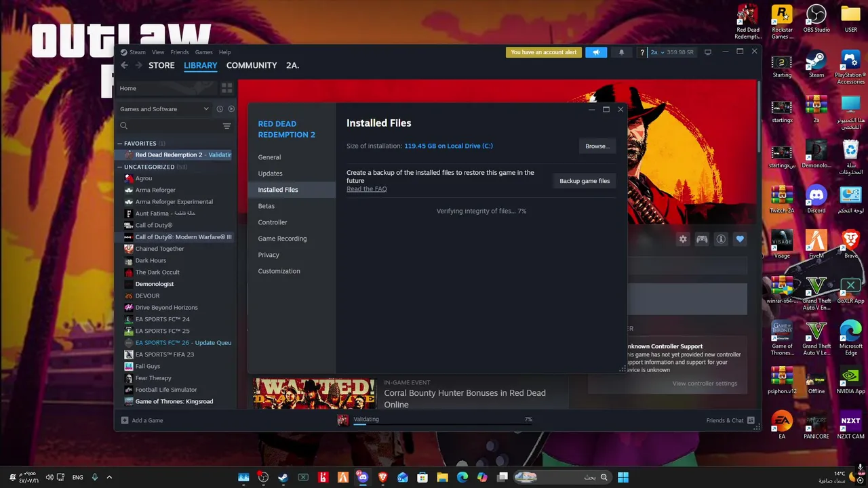Select Updates in properties sidebar
The height and width of the screenshot is (488, 868).
point(292,174)
